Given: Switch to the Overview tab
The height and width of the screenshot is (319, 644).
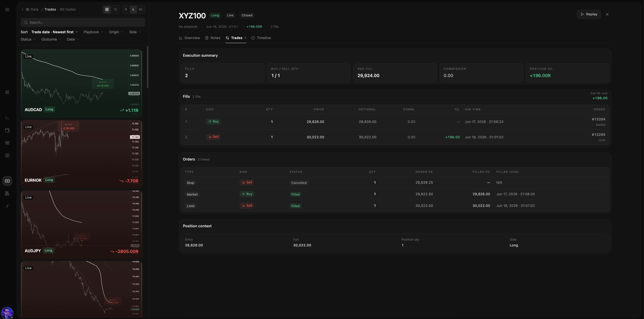Looking at the screenshot, I should 189,38.
